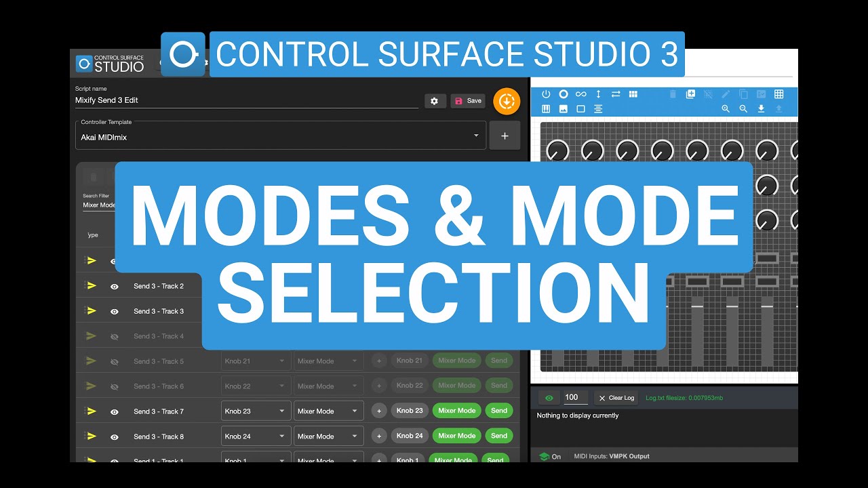Click the add-duplicate plus icon in the blue toolbar
868x488 pixels.
pos(690,94)
